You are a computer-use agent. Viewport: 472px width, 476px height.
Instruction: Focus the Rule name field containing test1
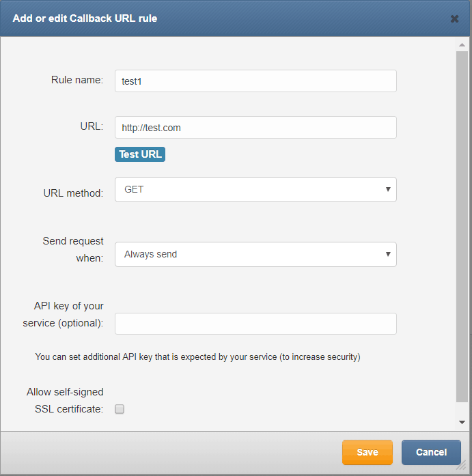pyautogui.click(x=255, y=81)
